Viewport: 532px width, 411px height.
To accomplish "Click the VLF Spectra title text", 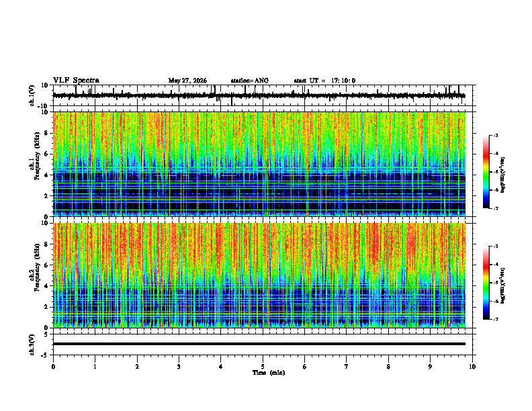I will pyautogui.click(x=76, y=81).
